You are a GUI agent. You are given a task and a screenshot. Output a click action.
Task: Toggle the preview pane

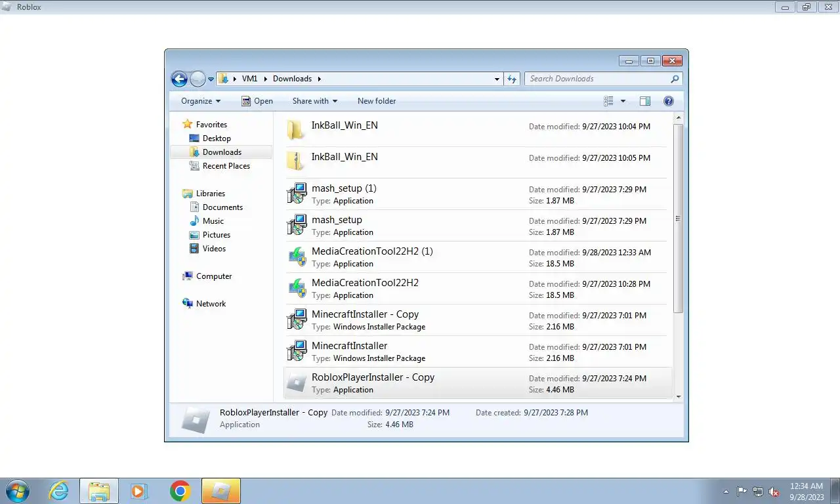[x=645, y=101]
